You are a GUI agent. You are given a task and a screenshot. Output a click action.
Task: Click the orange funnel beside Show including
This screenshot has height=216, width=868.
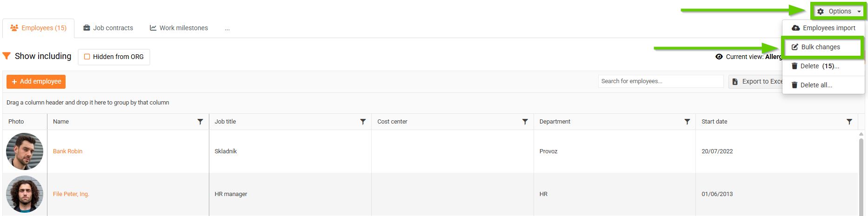tap(7, 56)
